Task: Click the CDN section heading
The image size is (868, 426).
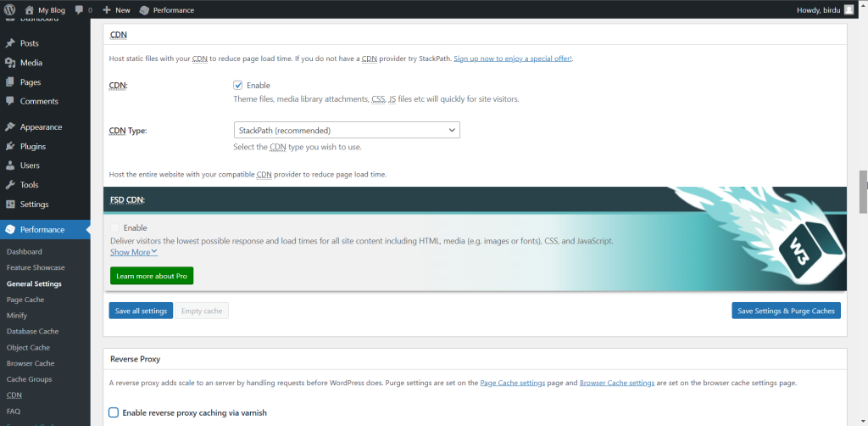Action: coord(119,34)
